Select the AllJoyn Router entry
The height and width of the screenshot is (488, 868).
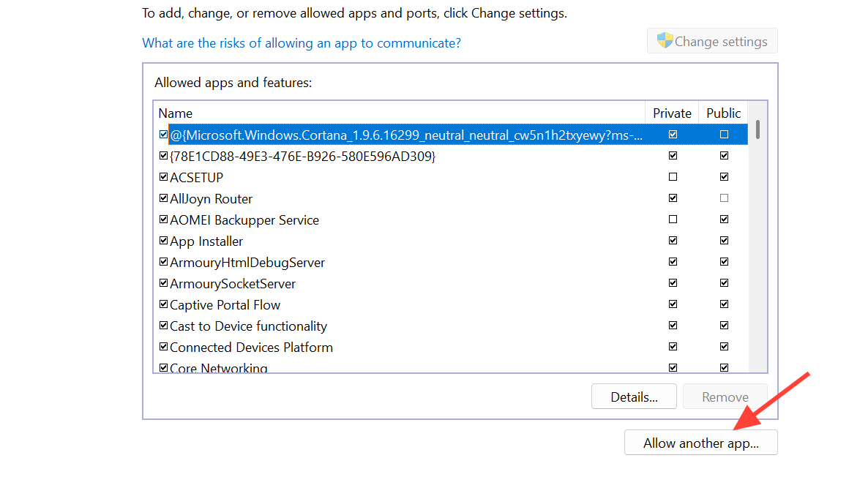click(212, 199)
